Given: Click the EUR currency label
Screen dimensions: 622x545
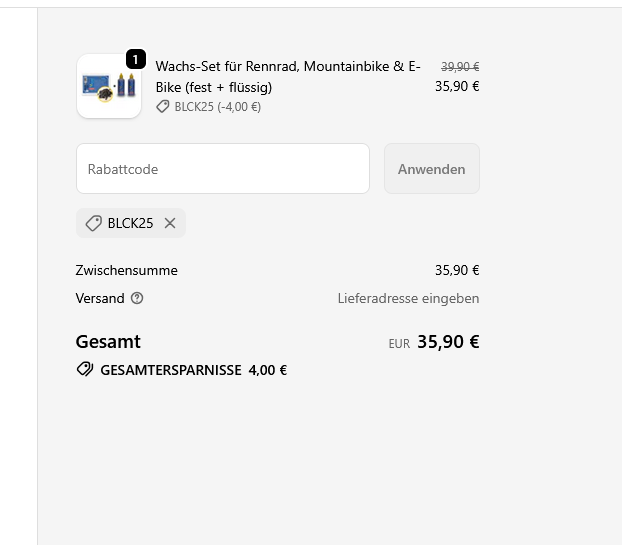Looking at the screenshot, I should pyautogui.click(x=399, y=343).
